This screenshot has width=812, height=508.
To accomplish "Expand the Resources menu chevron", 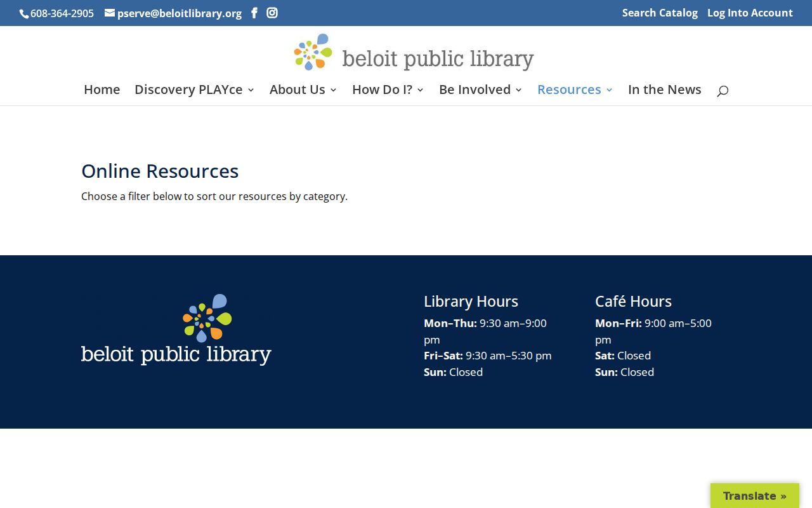I will point(610,90).
